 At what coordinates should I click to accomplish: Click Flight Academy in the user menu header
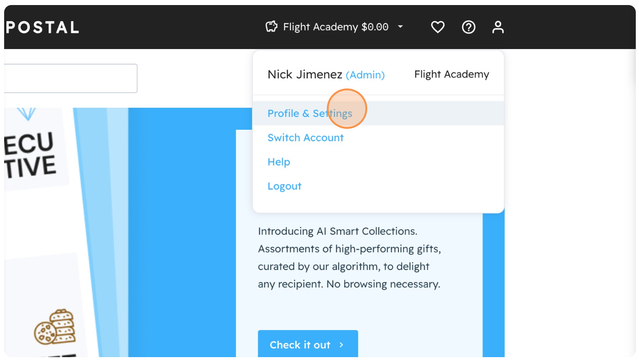coord(451,74)
